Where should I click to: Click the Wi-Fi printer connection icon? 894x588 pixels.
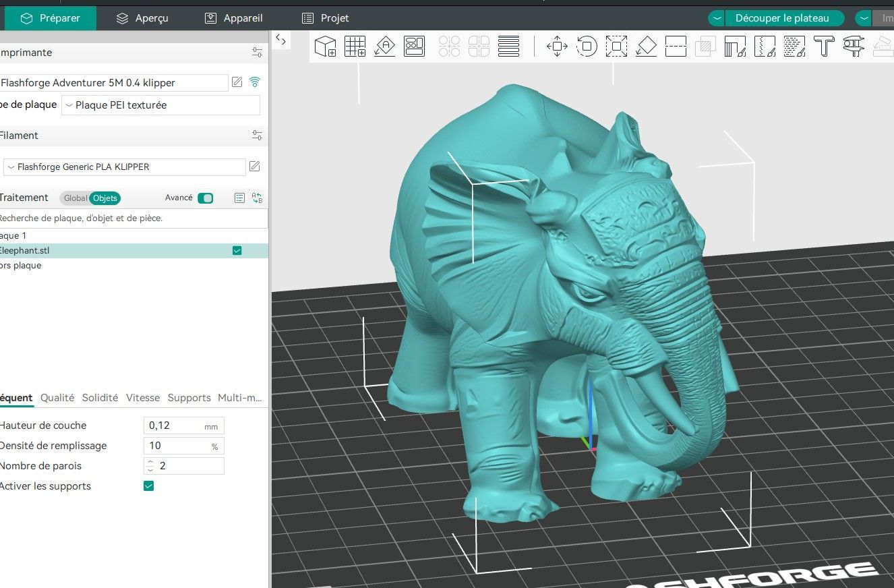coord(255,82)
